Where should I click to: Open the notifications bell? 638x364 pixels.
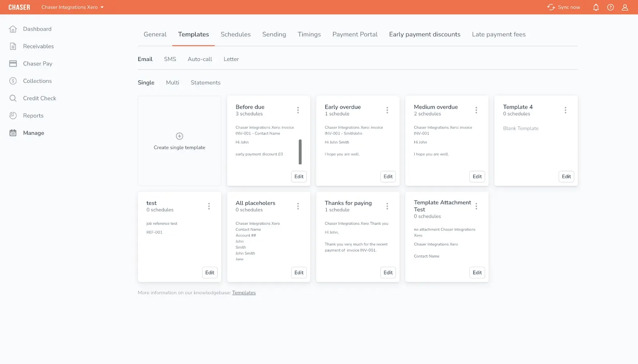[596, 7]
